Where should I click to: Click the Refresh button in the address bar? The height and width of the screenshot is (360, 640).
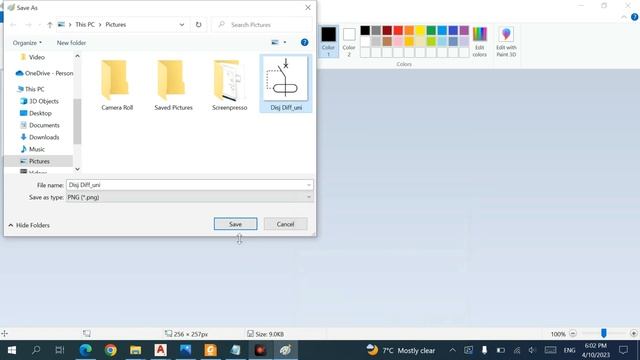(198, 24)
